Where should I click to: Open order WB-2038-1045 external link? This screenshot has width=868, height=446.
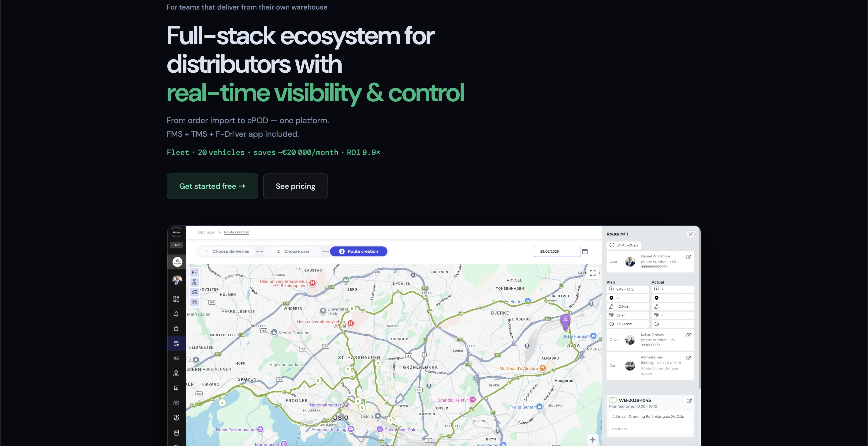[x=689, y=401]
